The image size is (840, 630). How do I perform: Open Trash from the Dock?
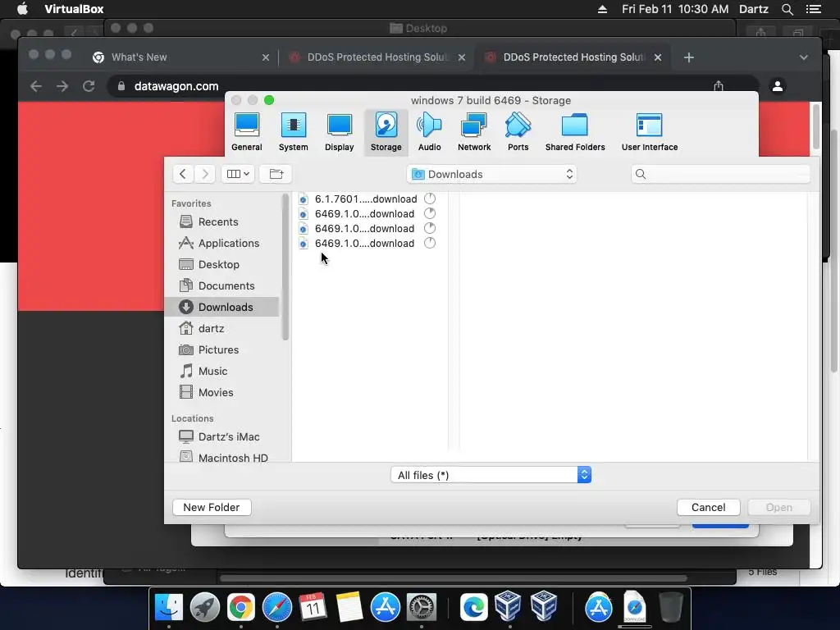671,608
